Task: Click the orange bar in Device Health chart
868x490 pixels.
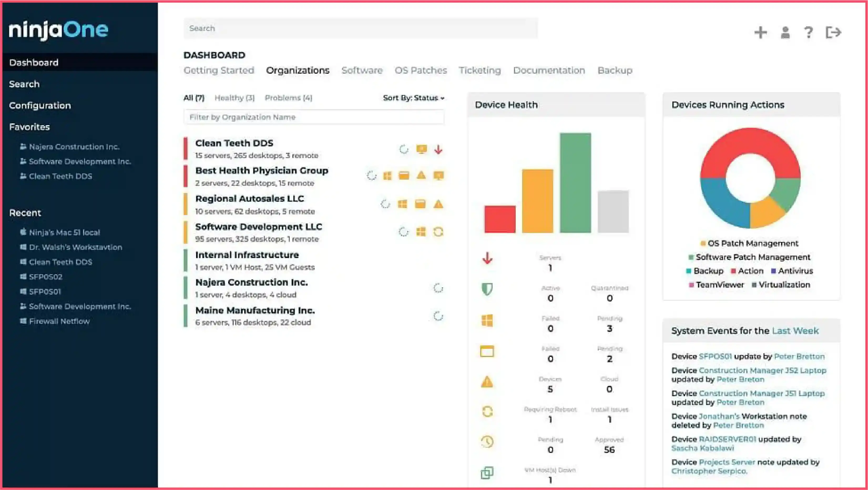Action: tap(538, 201)
